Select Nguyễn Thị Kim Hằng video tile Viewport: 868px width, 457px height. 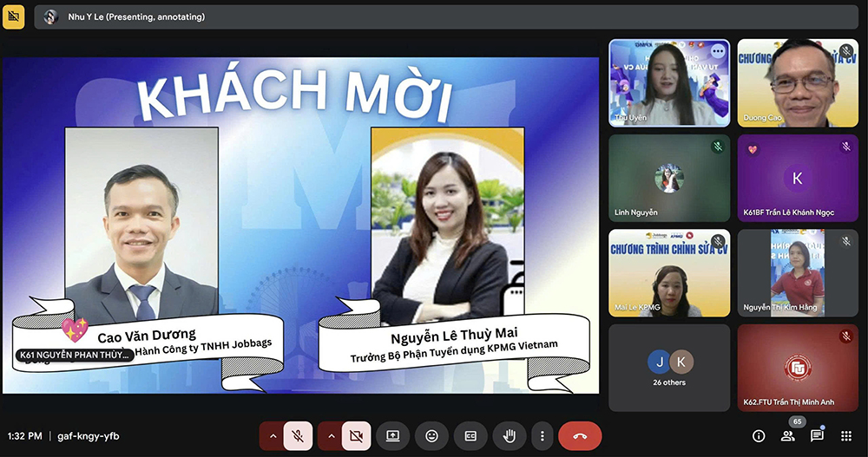point(798,273)
